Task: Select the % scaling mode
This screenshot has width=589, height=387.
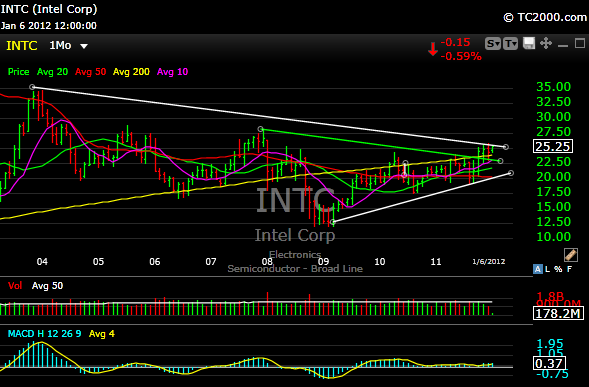Action: point(558,269)
